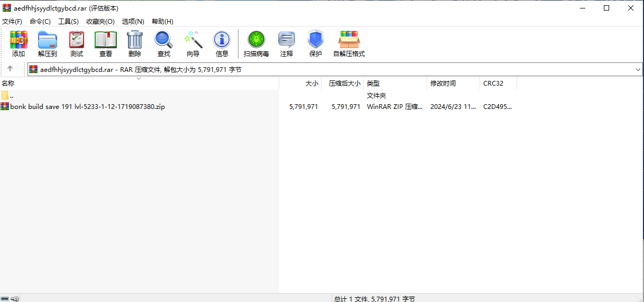
Task: Click 文件夹 type label of parent row
Action: (376, 96)
